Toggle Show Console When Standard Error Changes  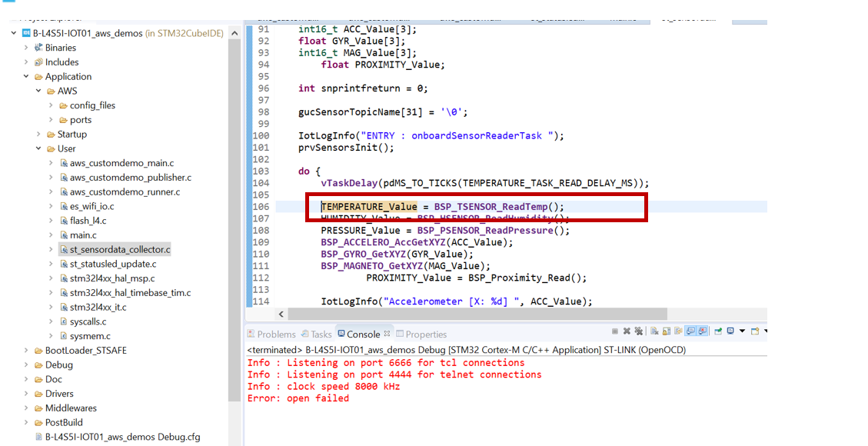(703, 331)
